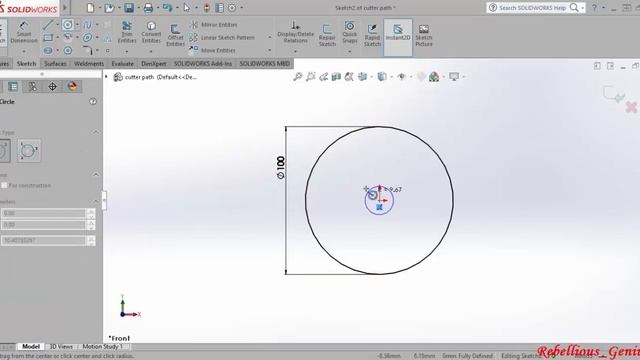640x360 pixels.
Task: Click Linear Sketch Pattern button
Action: point(222,38)
